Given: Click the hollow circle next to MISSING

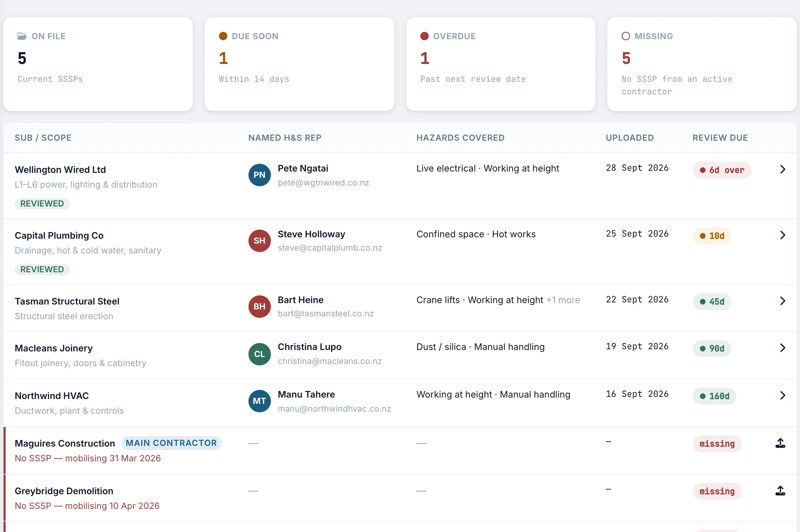Looking at the screenshot, I should pyautogui.click(x=626, y=36).
